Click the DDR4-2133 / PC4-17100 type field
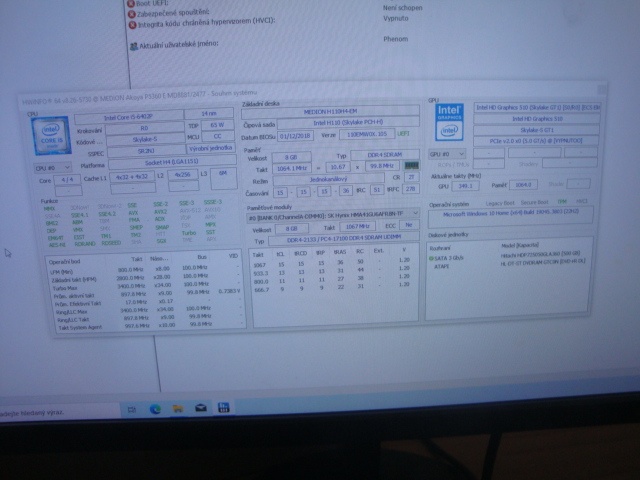The height and width of the screenshot is (480, 640). [x=343, y=239]
